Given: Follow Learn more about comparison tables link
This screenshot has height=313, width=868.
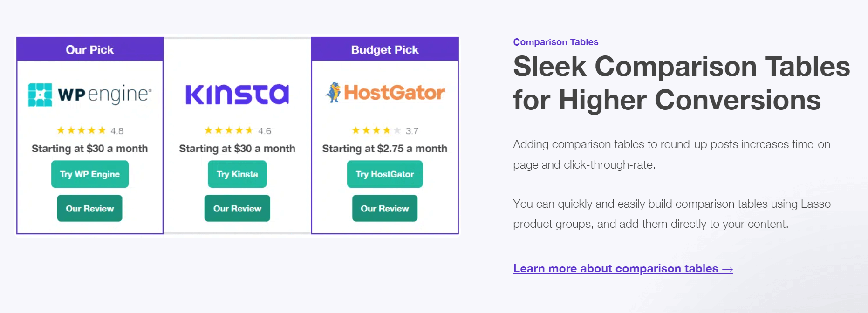Looking at the screenshot, I should point(623,269).
